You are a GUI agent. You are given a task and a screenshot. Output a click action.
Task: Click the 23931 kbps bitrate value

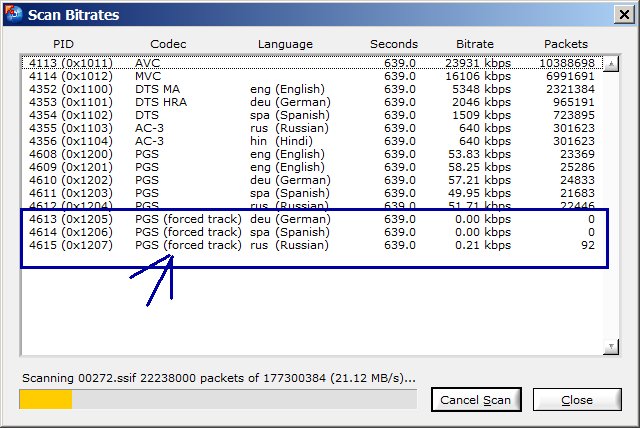[478, 63]
